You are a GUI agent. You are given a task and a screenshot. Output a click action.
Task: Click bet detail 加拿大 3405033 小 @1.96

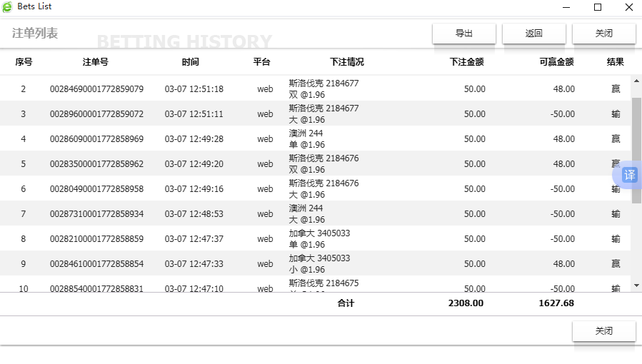tap(319, 263)
